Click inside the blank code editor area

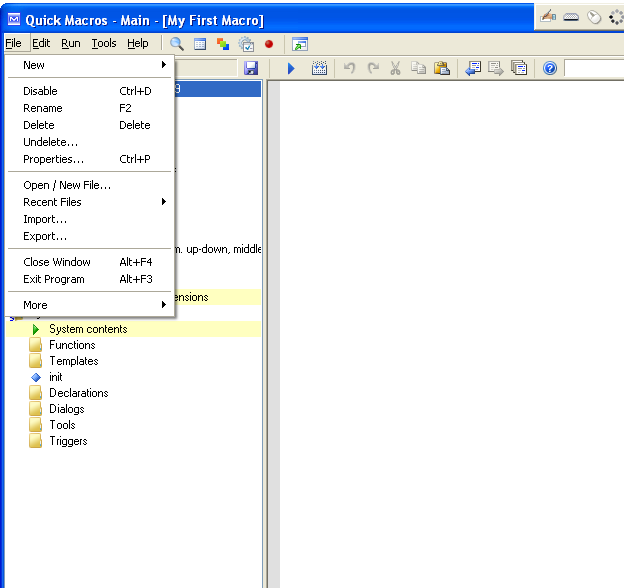tap(452, 334)
